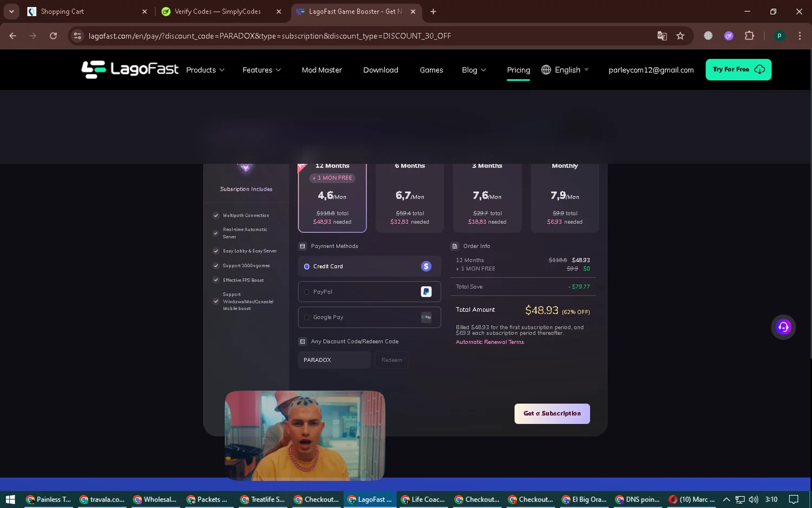812x508 pixels.
Task: Open the live support chat bubble
Action: pyautogui.click(x=783, y=327)
